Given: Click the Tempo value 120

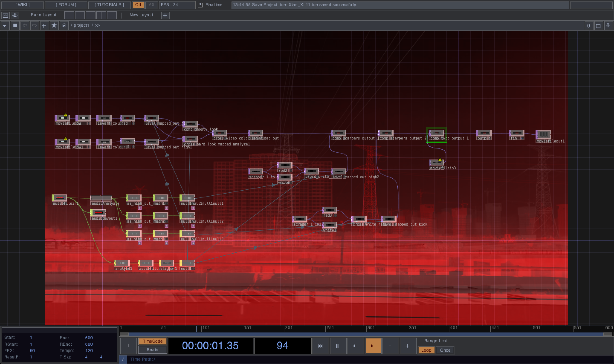Looking at the screenshot, I should (x=89, y=351).
